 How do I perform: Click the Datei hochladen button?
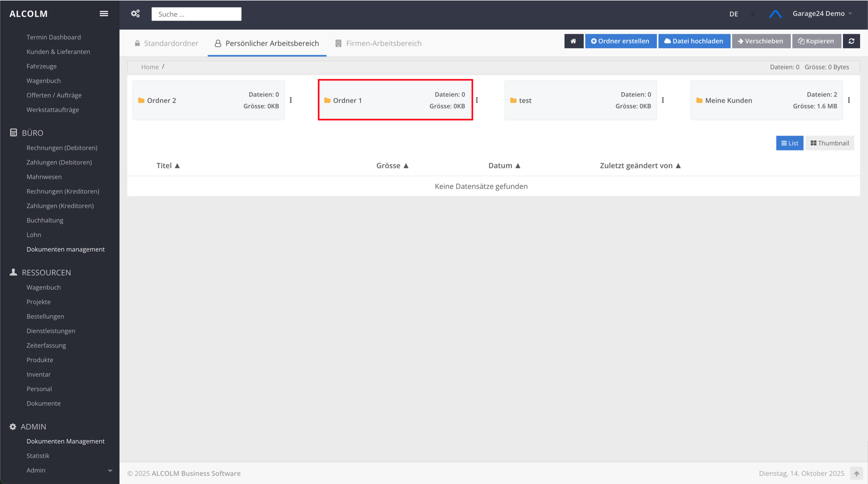(694, 41)
